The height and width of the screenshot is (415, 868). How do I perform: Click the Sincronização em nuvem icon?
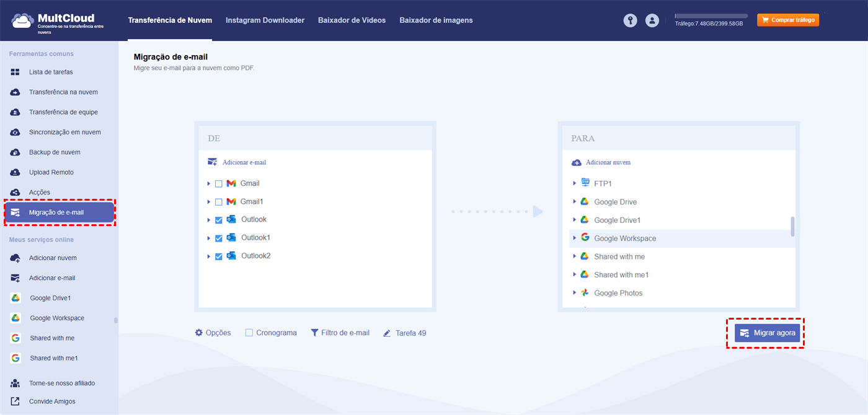pyautogui.click(x=15, y=133)
